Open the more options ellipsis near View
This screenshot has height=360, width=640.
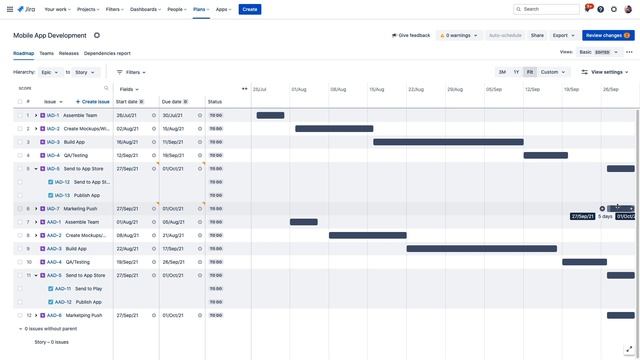pos(629,52)
